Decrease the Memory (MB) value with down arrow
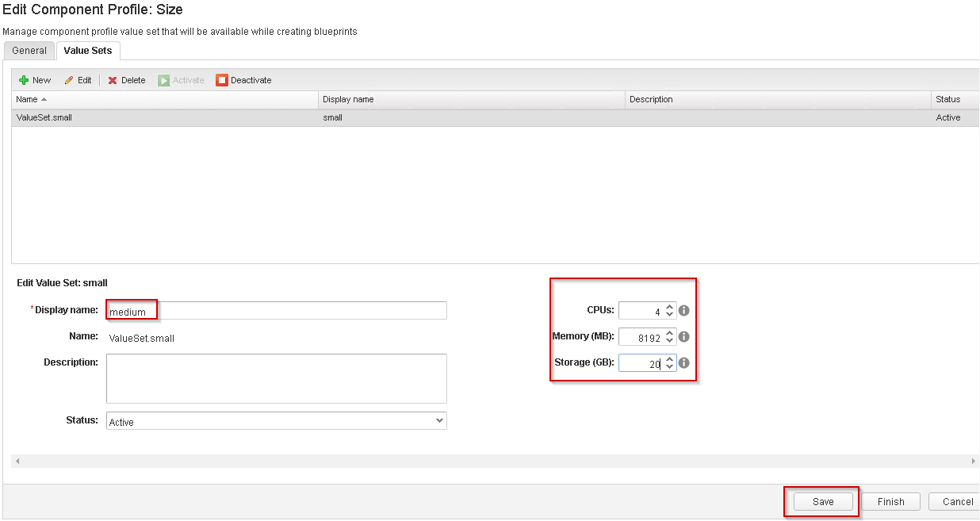The width and height of the screenshot is (980, 521). click(670, 341)
